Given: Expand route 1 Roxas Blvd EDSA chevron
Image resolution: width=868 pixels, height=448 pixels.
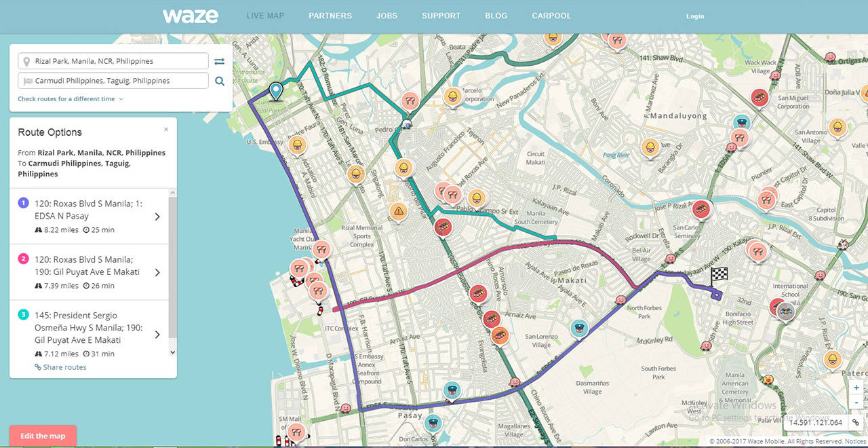Looking at the screenshot, I should [x=157, y=217].
